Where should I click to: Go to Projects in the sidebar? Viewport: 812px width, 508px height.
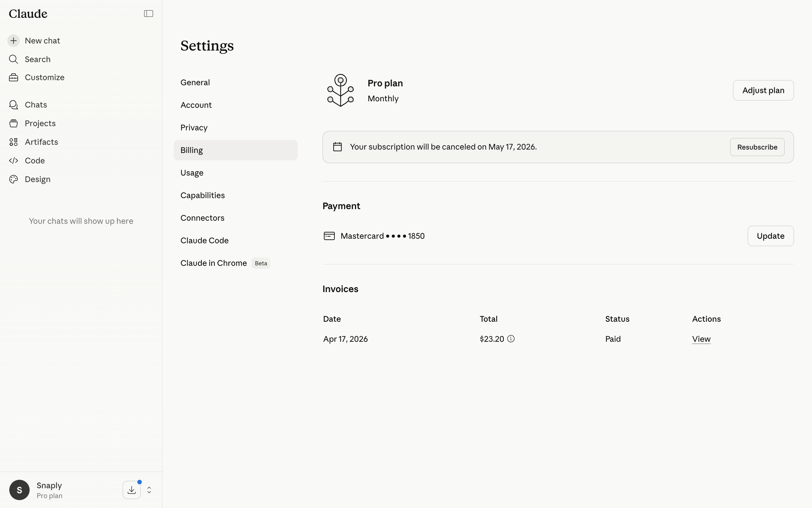tap(40, 123)
